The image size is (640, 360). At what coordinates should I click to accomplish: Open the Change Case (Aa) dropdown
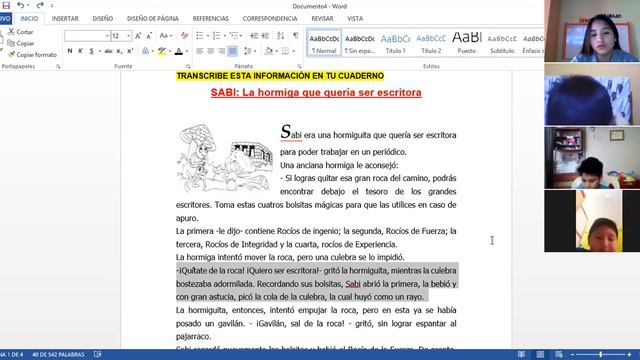pos(166,36)
